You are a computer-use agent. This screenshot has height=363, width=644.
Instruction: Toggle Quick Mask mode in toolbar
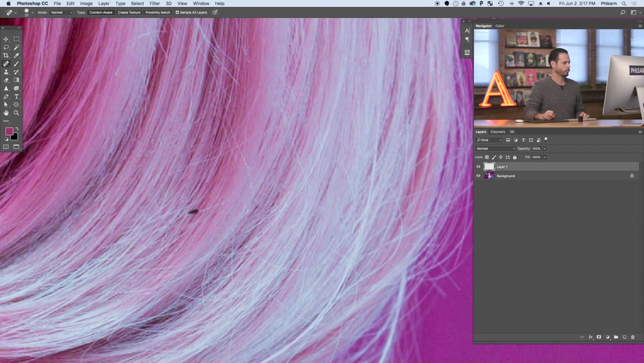click(6, 147)
